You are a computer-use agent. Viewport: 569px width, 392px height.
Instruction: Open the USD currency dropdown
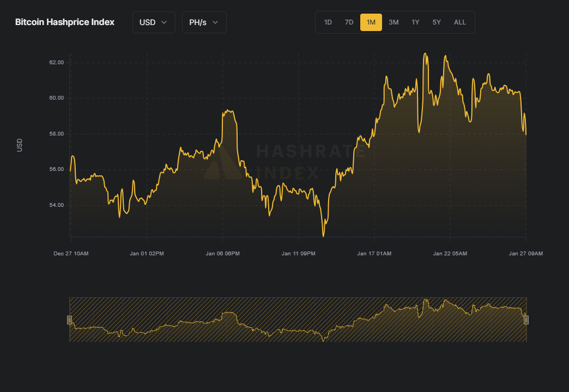tap(154, 22)
